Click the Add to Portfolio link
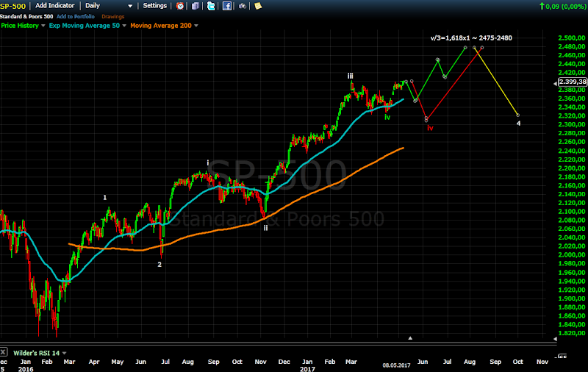The width and height of the screenshot is (588, 372). coord(76,16)
